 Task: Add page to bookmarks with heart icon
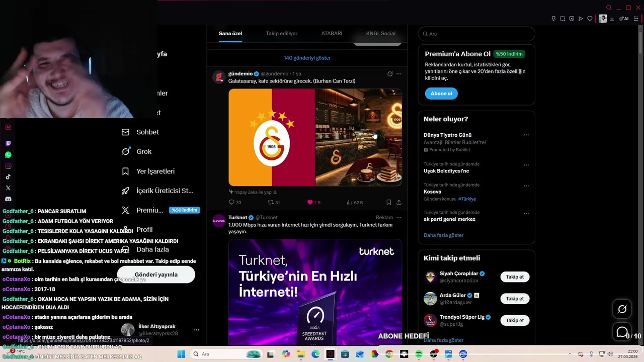coord(590,19)
